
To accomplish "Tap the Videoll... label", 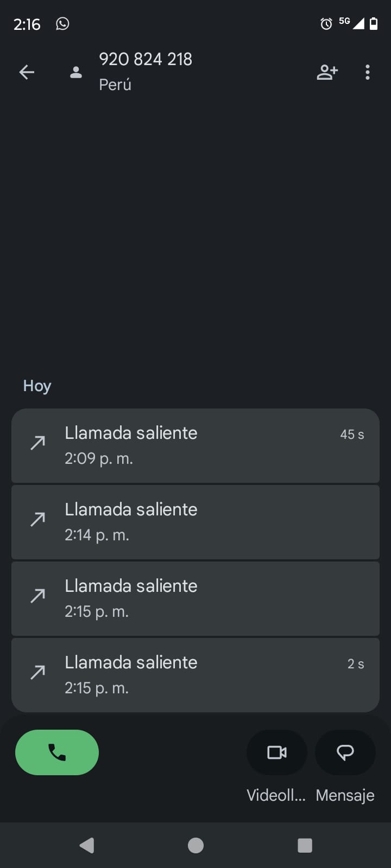I will click(x=276, y=795).
